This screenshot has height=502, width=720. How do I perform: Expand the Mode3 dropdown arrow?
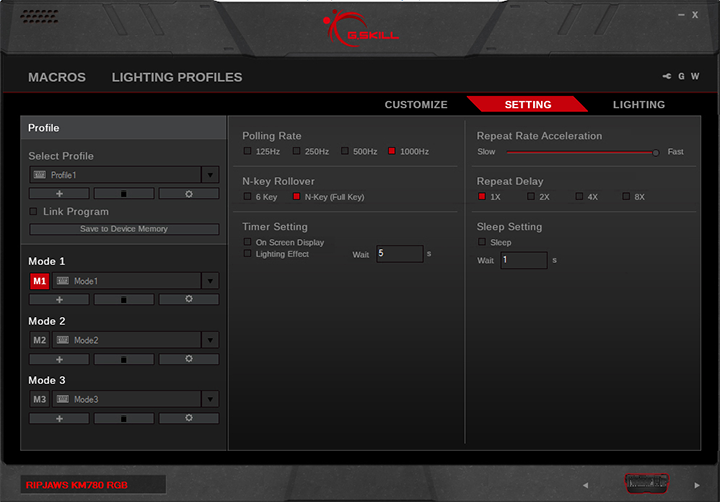210,399
